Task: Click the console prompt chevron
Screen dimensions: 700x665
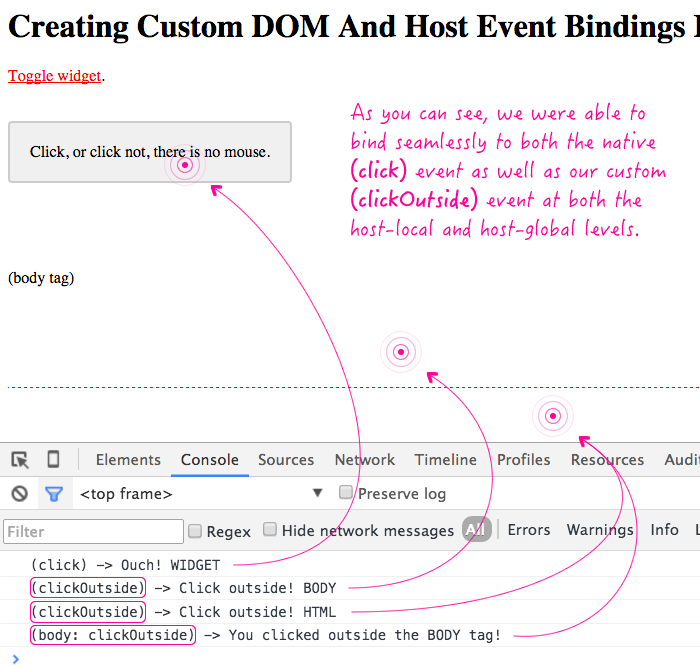Action: click(15, 657)
